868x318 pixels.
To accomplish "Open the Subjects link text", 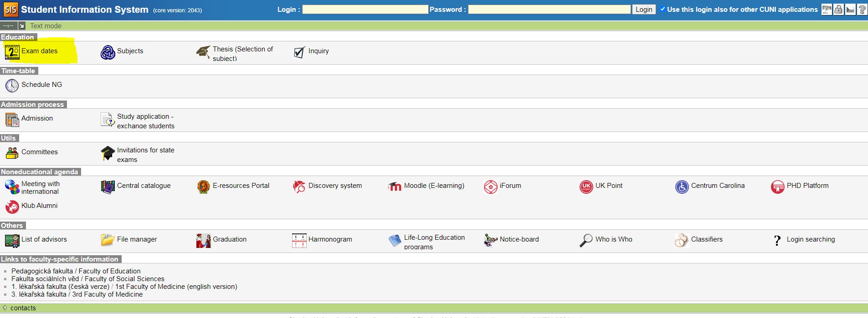I will coord(130,51).
